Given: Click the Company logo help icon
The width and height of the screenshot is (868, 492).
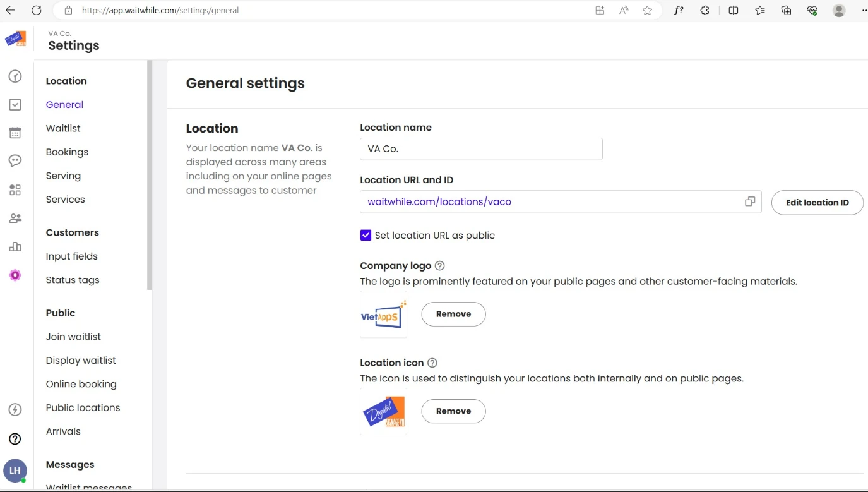Looking at the screenshot, I should pyautogui.click(x=440, y=266).
